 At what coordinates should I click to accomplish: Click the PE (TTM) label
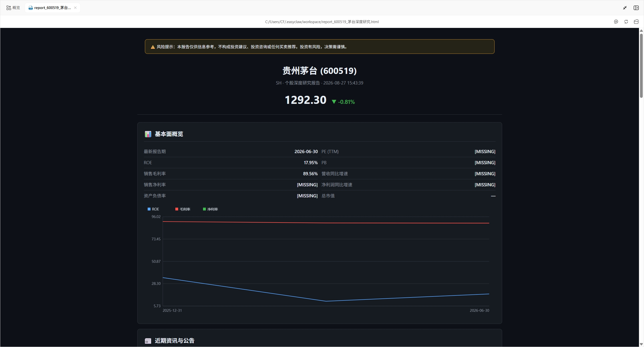point(330,152)
